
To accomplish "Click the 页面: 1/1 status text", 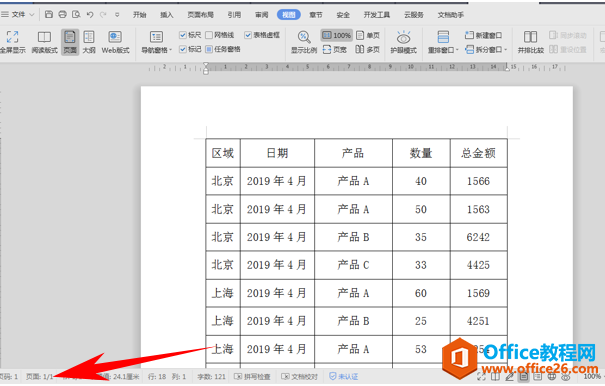I will click(x=39, y=376).
